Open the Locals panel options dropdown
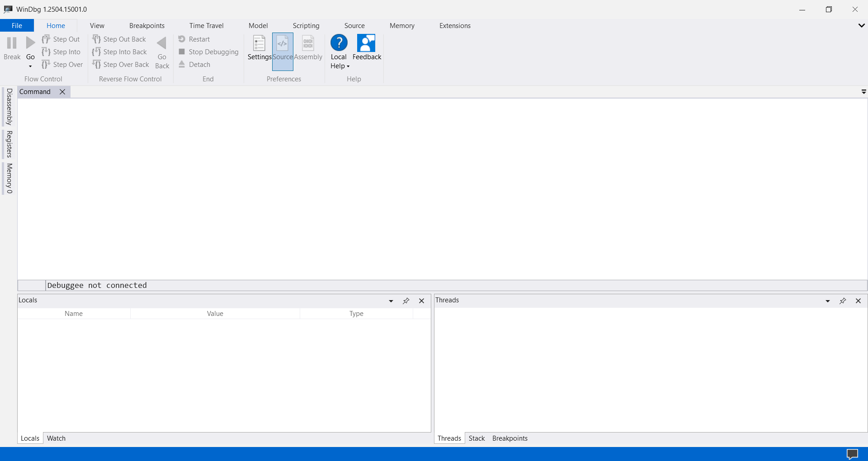Viewport: 868px width, 461px height. click(x=391, y=301)
